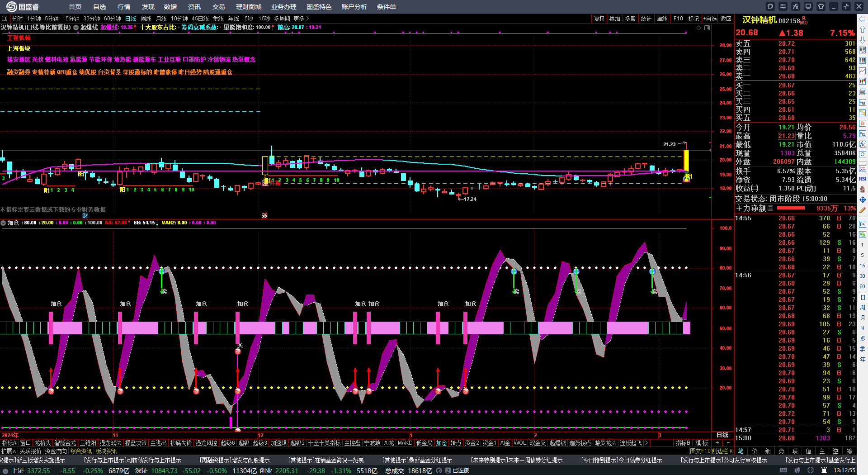
Task: Toggle the round button beside 加仓 indicator
Action: pos(3,223)
